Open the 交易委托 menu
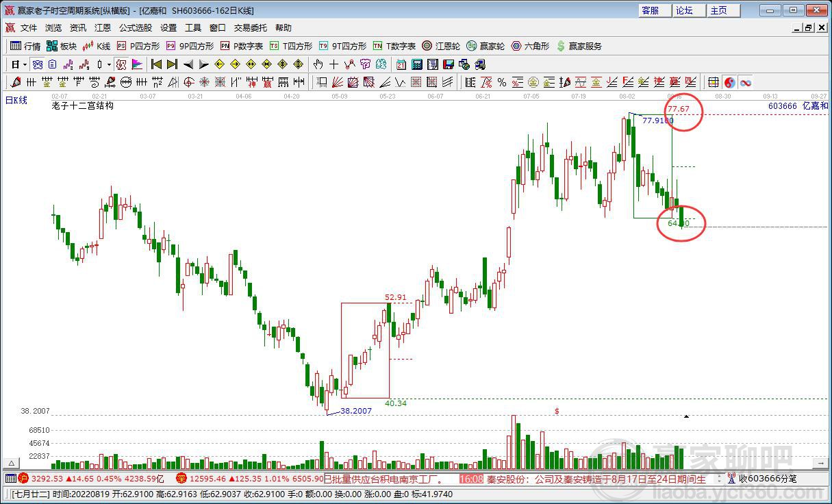The image size is (832, 504). [x=251, y=28]
